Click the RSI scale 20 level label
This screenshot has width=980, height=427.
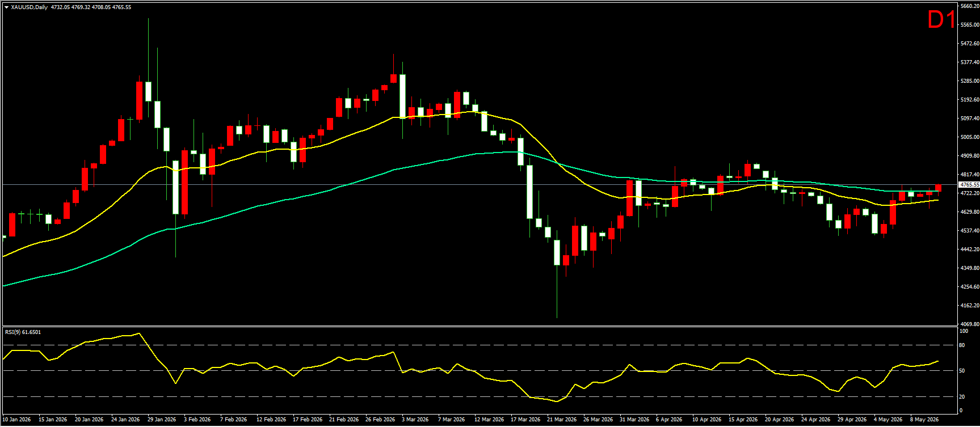pyautogui.click(x=962, y=397)
